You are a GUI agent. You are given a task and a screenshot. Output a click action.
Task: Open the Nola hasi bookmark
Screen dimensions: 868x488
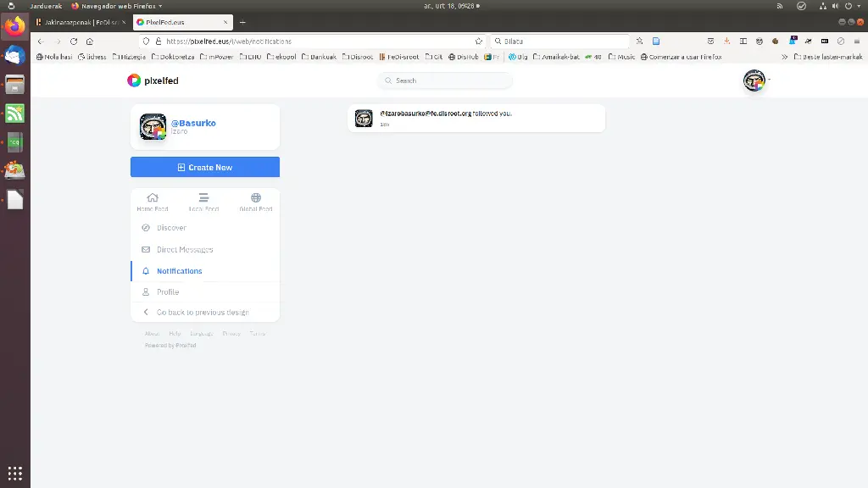[x=54, y=57]
